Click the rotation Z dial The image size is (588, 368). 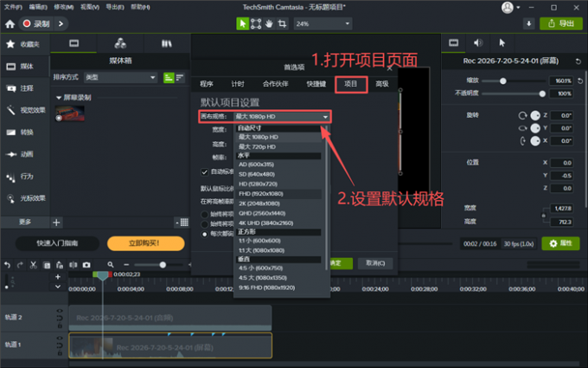535,115
